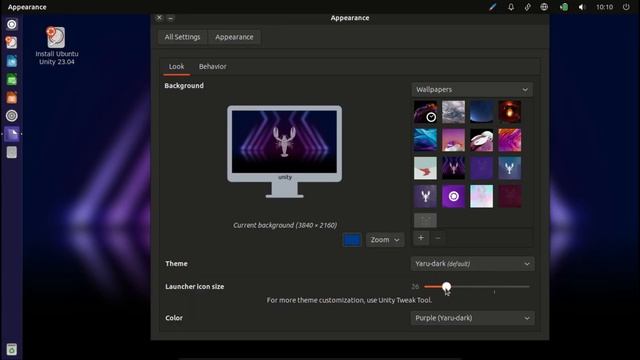Select the red bird on pale wallpaper

pos(425,168)
